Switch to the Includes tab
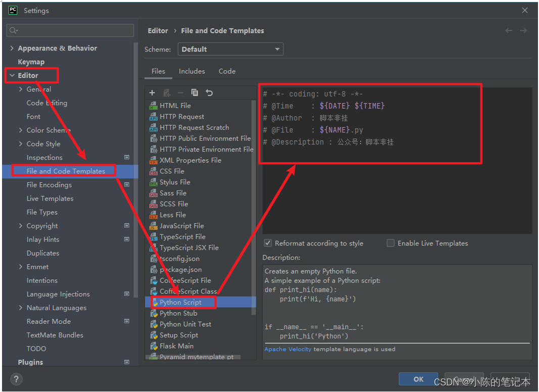Viewport: 539px width, 392px height. (x=192, y=71)
